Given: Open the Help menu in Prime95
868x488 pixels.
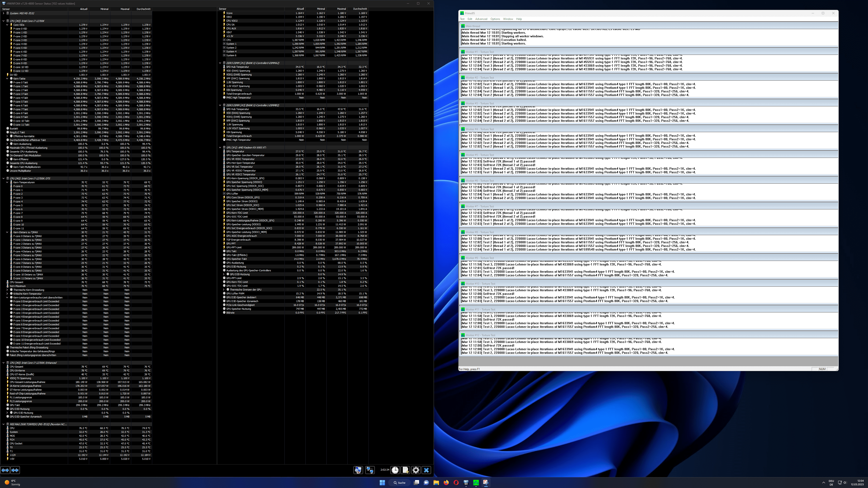Looking at the screenshot, I should point(519,19).
